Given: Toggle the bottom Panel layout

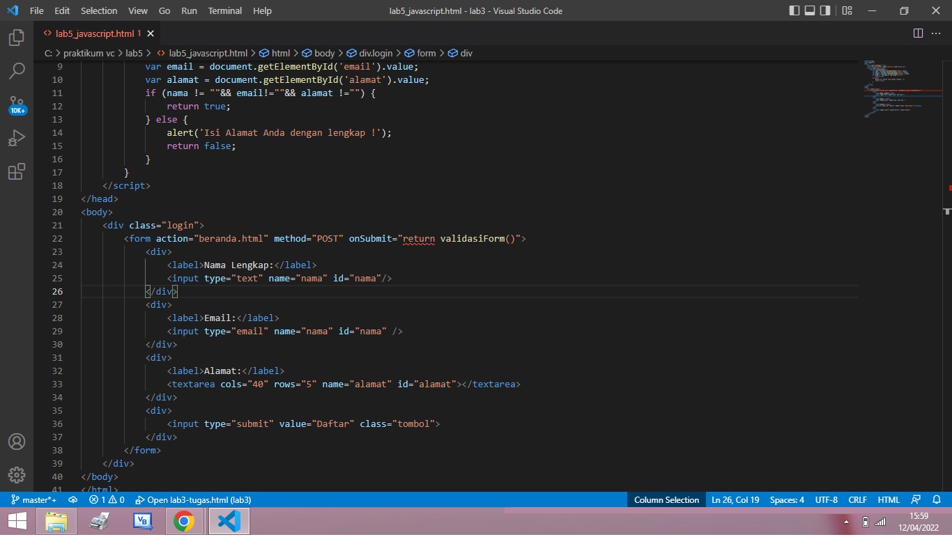Looking at the screenshot, I should pyautogui.click(x=810, y=10).
